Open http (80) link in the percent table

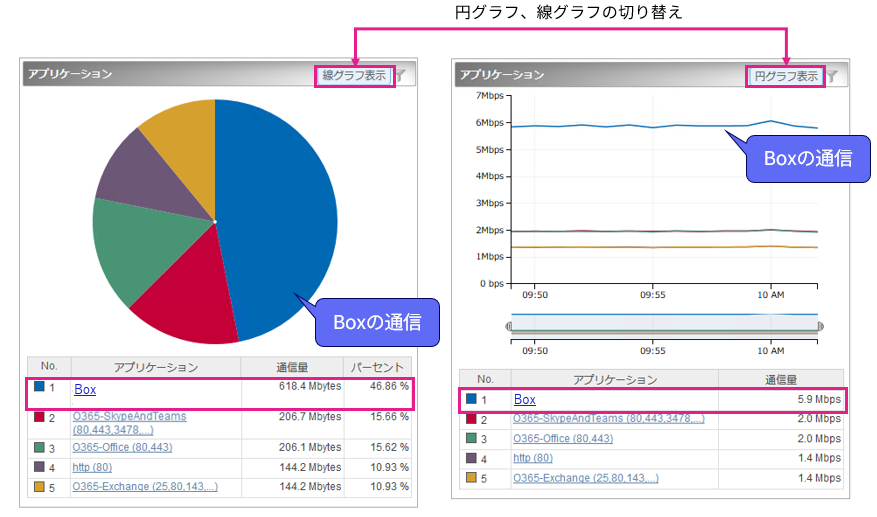tap(93, 466)
